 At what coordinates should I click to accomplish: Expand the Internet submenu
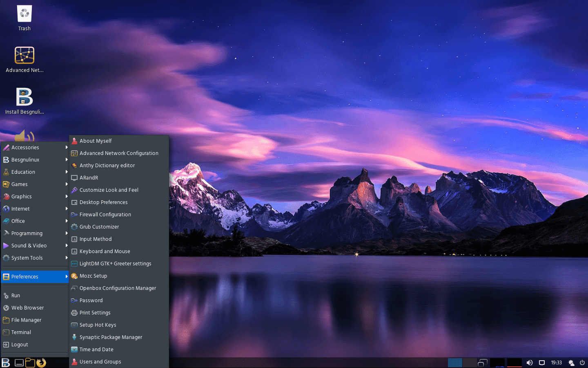[x=35, y=209]
